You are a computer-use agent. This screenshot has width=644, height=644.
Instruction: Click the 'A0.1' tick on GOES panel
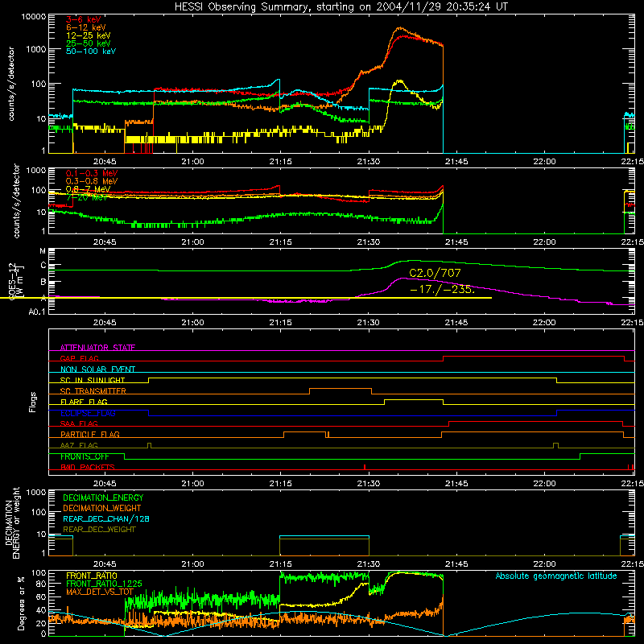(x=37, y=312)
